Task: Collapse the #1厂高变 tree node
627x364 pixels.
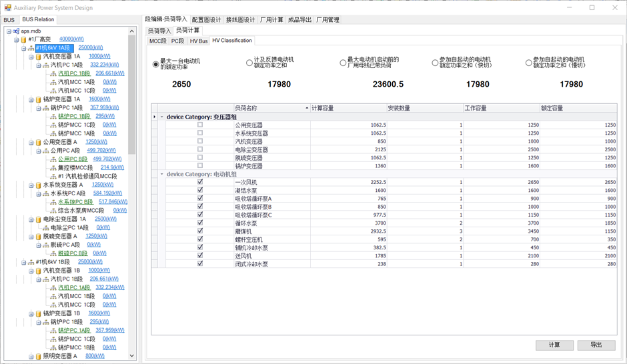Action: pyautogui.click(x=17, y=39)
